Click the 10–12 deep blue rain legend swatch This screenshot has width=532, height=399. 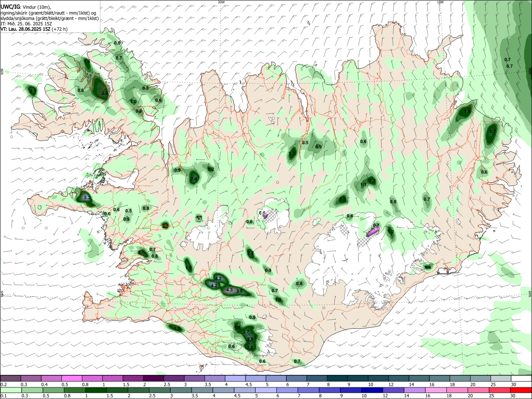coord(371,390)
